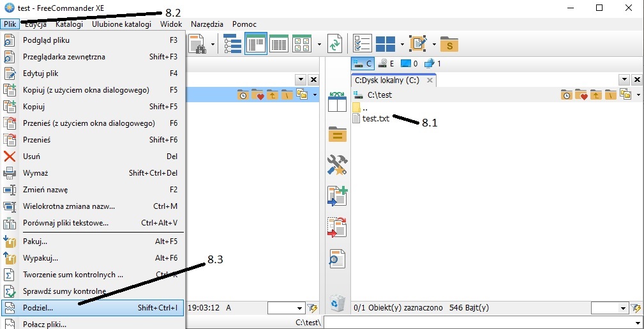Viewport: 644px width, 329px height.
Task: Click the tools wrench and star icon
Action: click(337, 165)
